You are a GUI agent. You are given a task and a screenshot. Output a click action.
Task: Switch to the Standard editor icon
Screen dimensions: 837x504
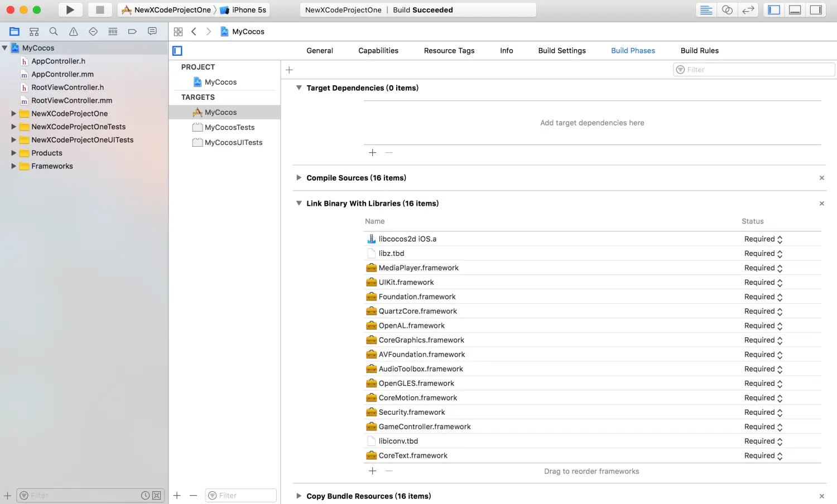click(x=706, y=10)
